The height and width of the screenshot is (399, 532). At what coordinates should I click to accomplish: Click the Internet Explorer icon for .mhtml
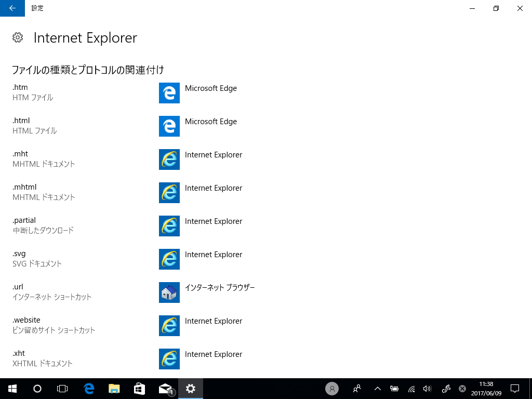[169, 193]
